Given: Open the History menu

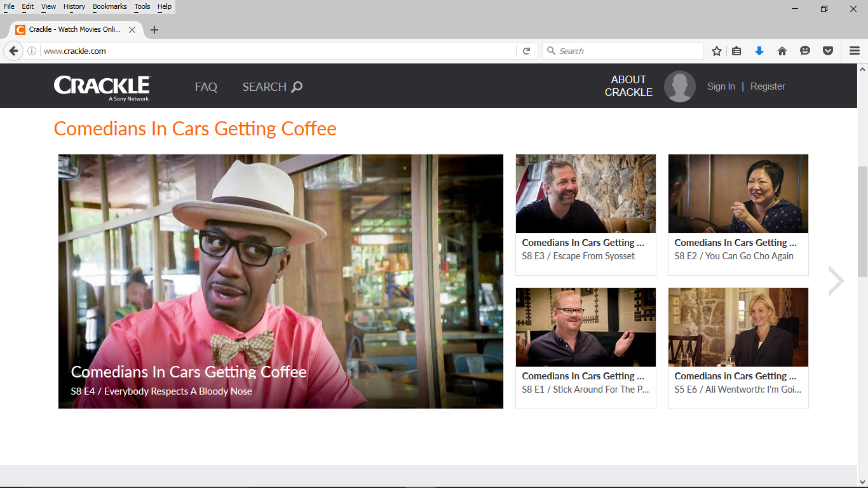Looking at the screenshot, I should coord(74,6).
